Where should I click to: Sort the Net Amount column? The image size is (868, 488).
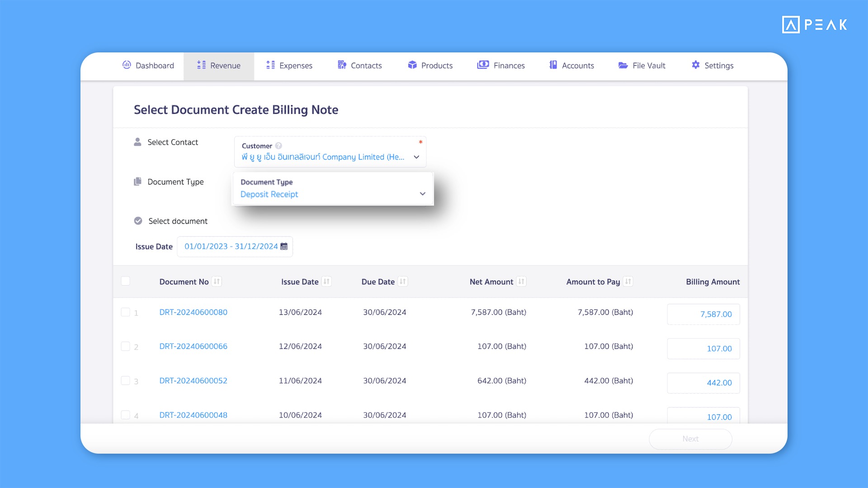click(521, 282)
